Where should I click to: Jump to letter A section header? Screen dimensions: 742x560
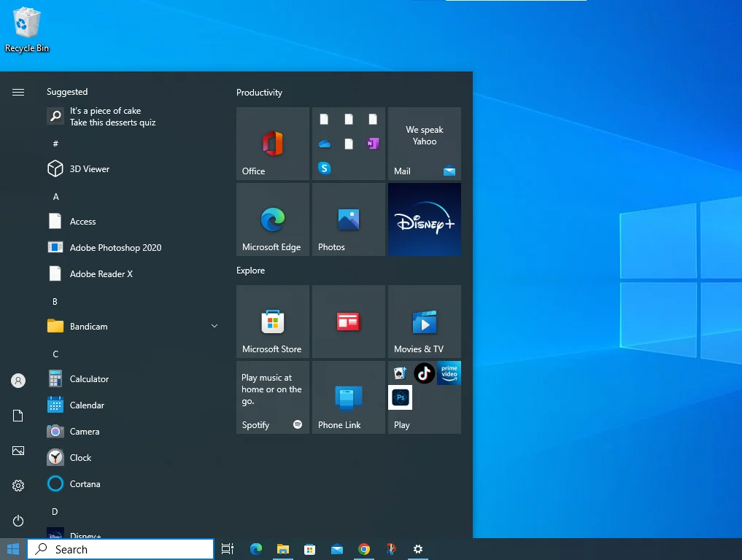56,197
